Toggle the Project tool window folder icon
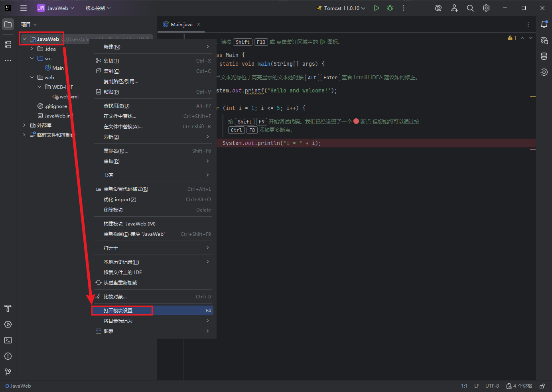The width and height of the screenshot is (552, 392). click(8, 24)
